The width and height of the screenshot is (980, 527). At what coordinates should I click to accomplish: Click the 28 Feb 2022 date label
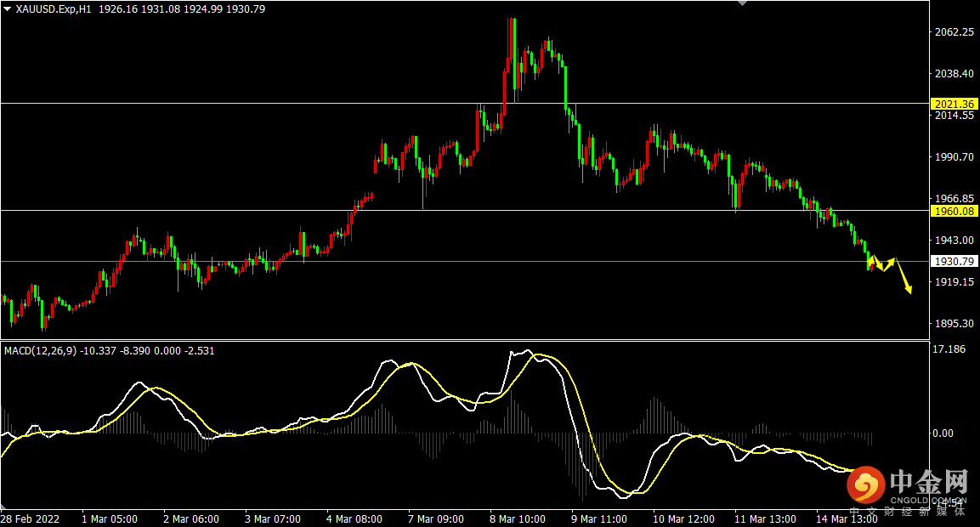(30, 518)
